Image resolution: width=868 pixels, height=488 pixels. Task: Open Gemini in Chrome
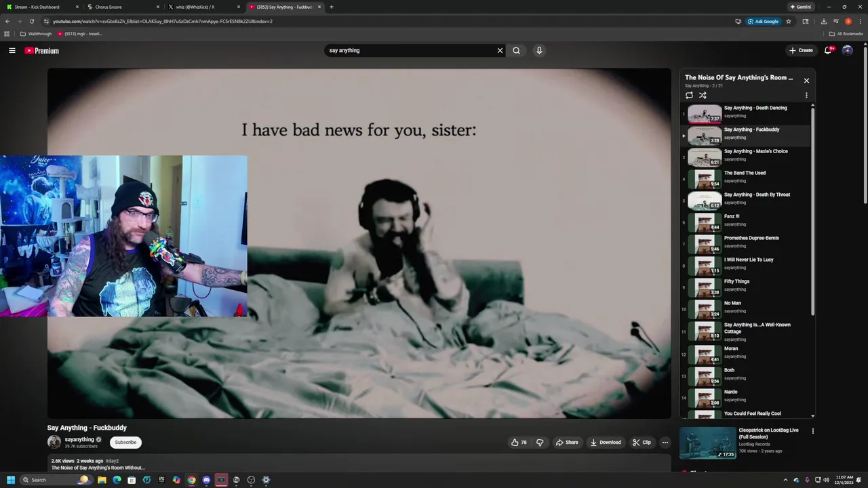(x=801, y=7)
